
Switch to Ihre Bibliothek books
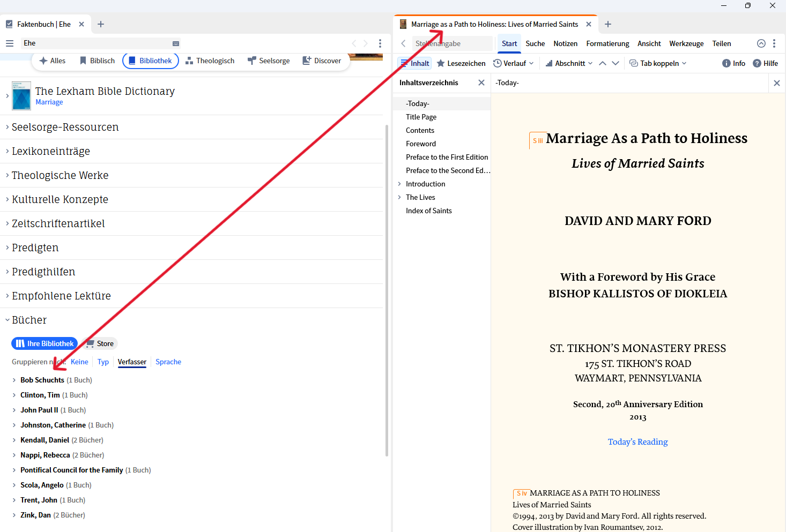click(45, 343)
